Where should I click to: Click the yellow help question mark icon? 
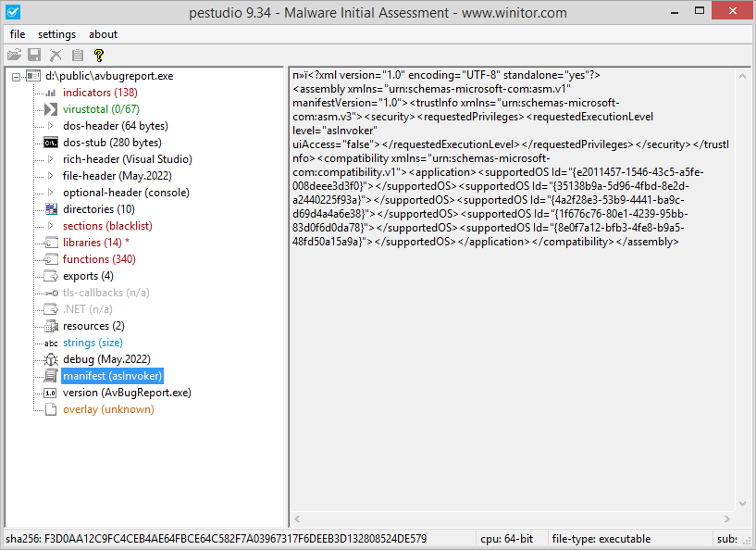point(99,55)
